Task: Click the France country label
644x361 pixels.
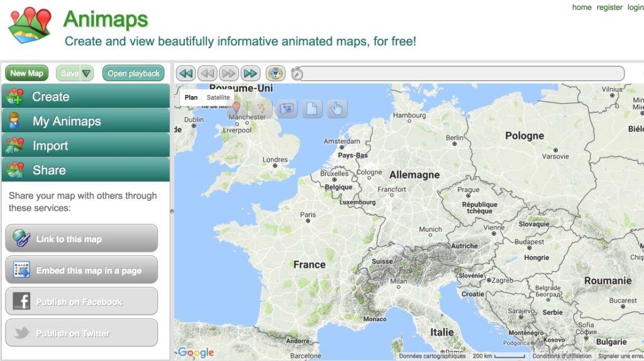Action: 309,265
